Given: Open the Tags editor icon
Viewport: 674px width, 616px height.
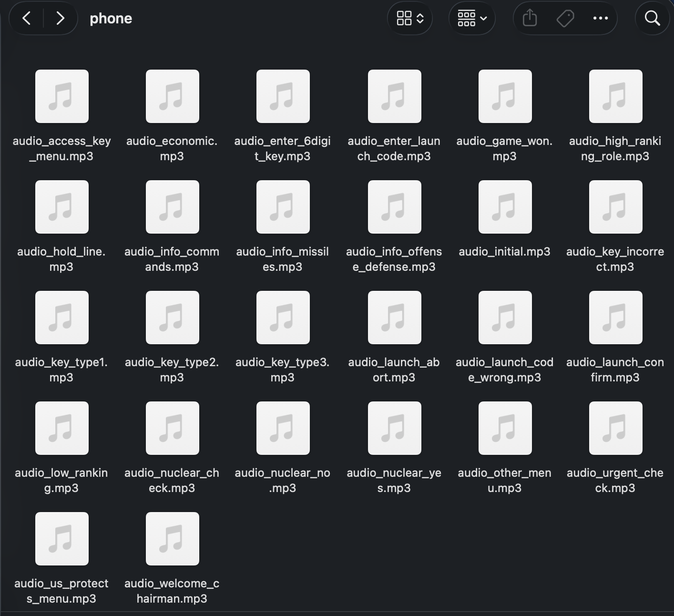Looking at the screenshot, I should point(565,19).
